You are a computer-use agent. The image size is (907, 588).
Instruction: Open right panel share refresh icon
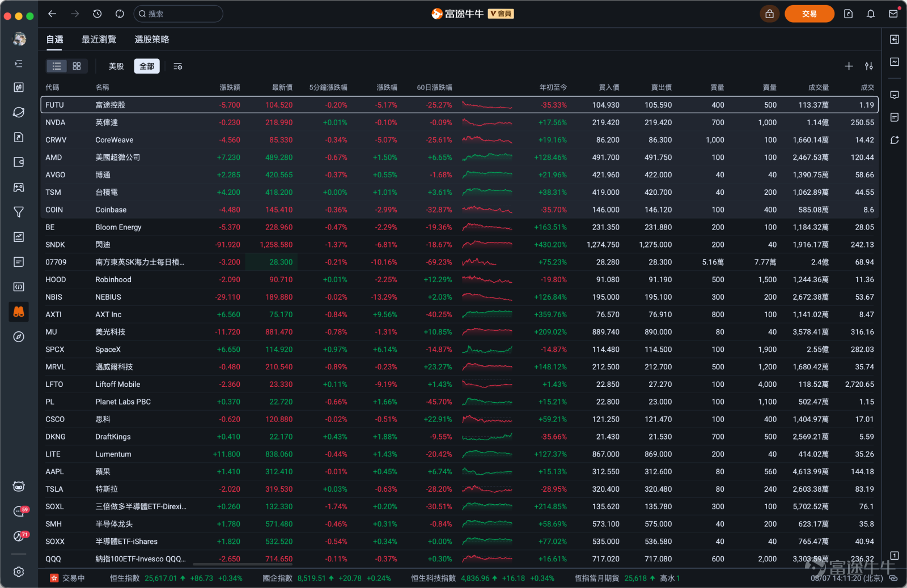[x=895, y=140]
